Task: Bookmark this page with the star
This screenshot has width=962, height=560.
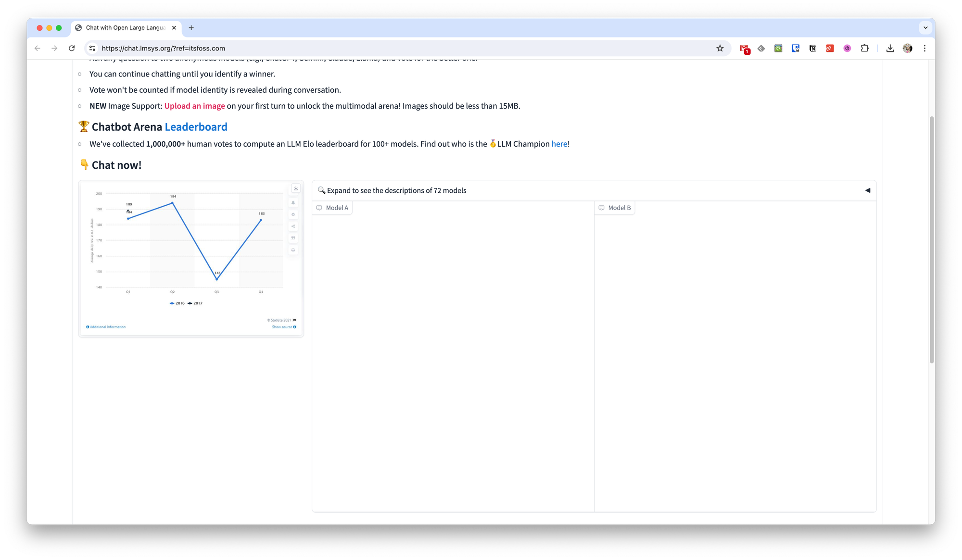Action: click(x=720, y=49)
